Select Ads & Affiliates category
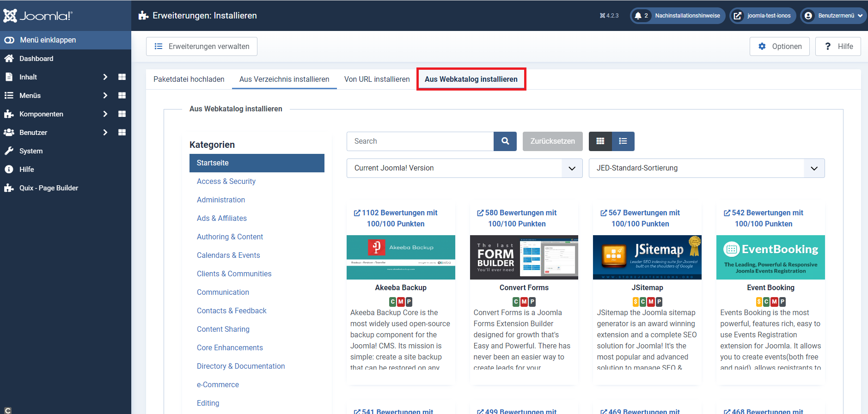 (x=222, y=219)
